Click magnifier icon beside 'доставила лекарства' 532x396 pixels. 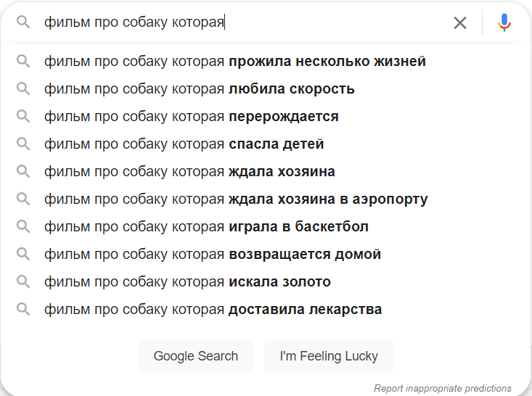tap(23, 310)
